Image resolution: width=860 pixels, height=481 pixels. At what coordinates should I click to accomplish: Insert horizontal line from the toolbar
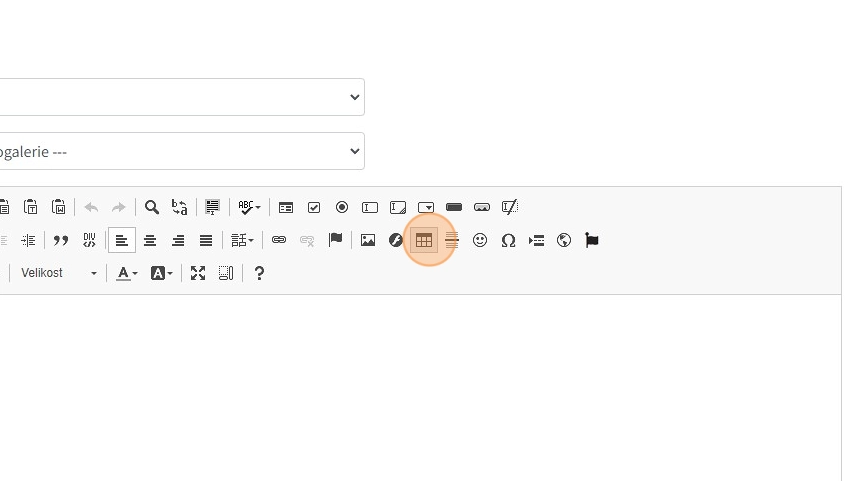(x=452, y=240)
